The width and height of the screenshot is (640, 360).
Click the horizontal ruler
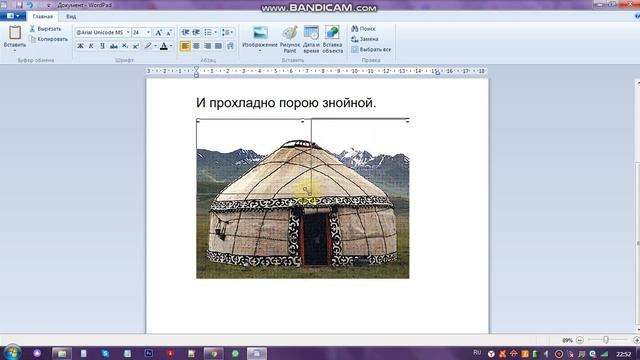click(317, 71)
